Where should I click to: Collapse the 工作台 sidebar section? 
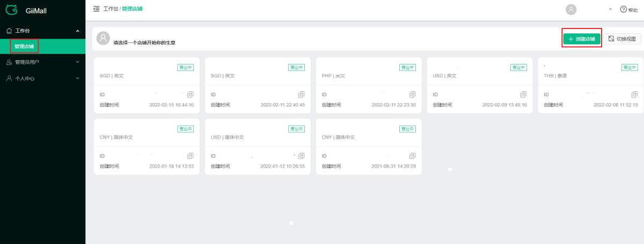point(77,31)
